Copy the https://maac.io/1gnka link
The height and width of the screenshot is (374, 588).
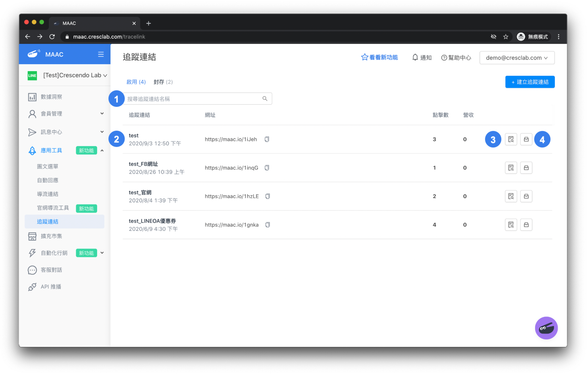(x=268, y=225)
